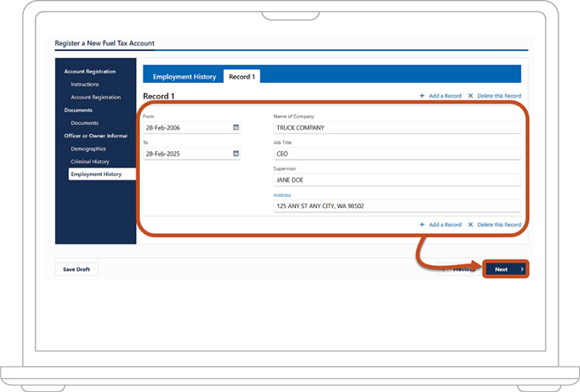Switch to the Record 1 tab
580x392 pixels.
pyautogui.click(x=242, y=76)
